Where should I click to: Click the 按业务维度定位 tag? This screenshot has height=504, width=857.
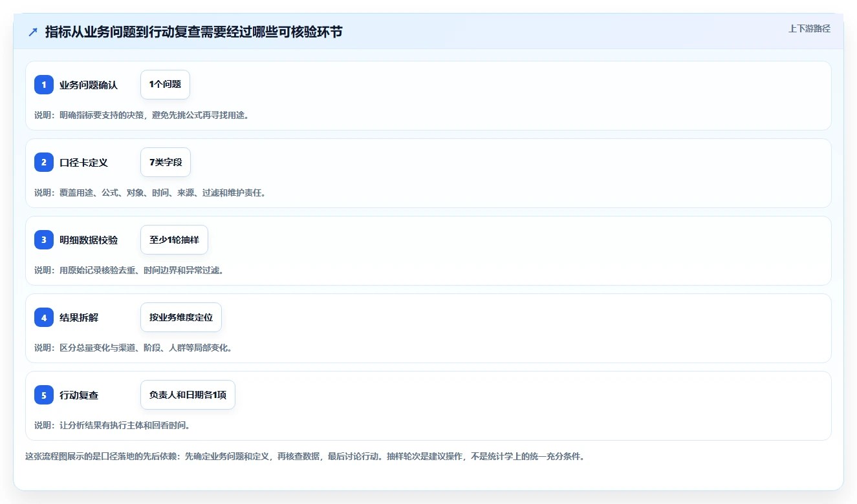coord(181,317)
